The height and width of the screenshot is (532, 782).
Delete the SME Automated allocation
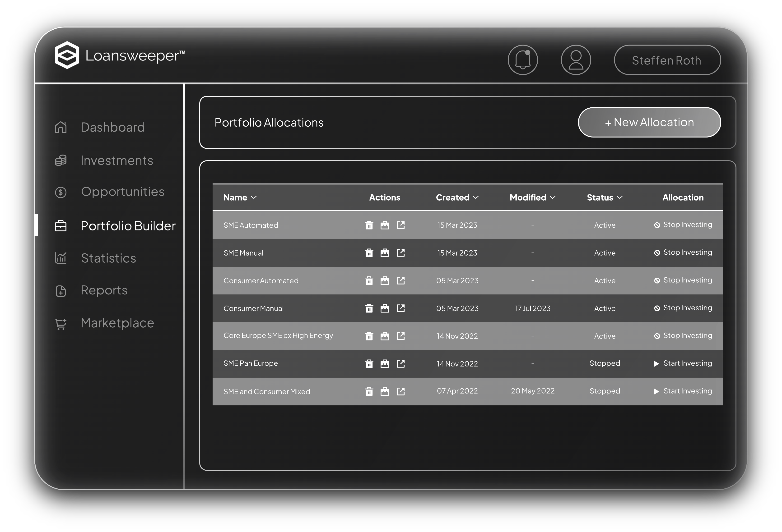point(369,225)
